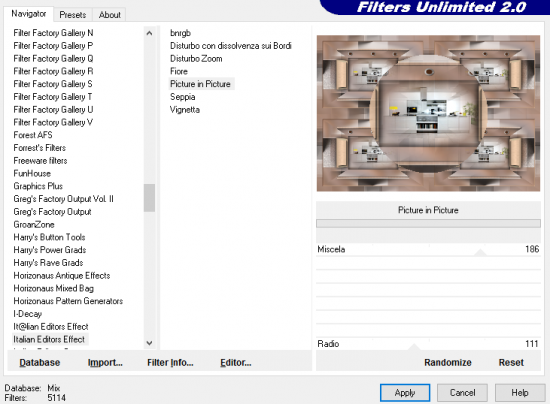Image resolution: width=550 pixels, height=404 pixels.
Task: Click the filter list scroll-down arrow
Action: coord(149,343)
